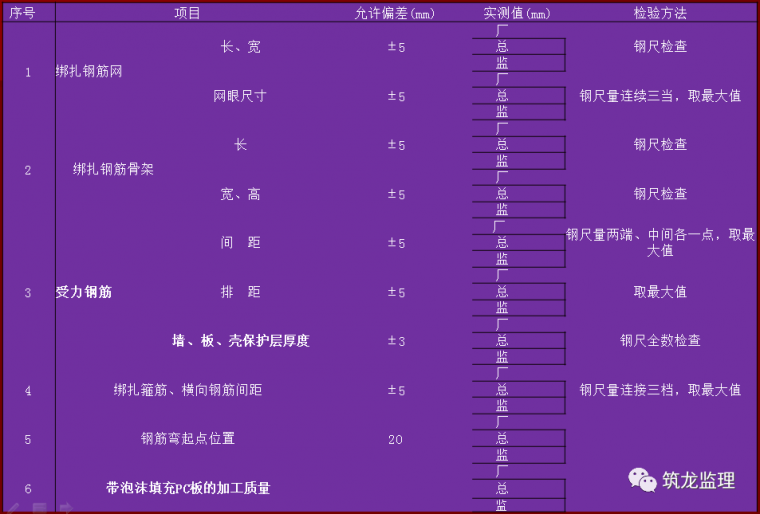Select the 钢筋弯起点位置 row label

click(x=187, y=439)
